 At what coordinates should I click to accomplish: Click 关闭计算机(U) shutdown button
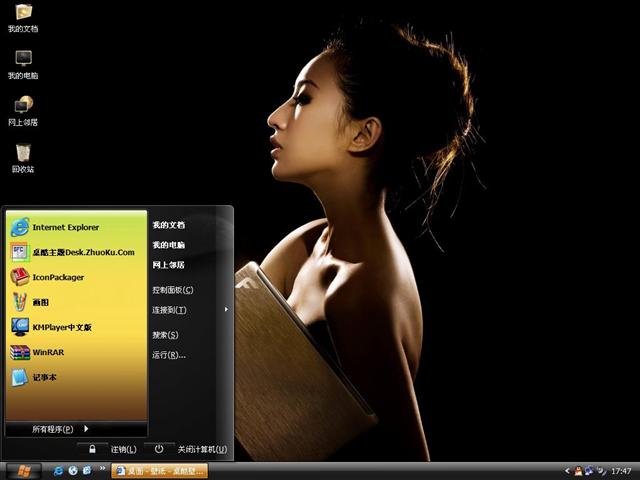(202, 449)
